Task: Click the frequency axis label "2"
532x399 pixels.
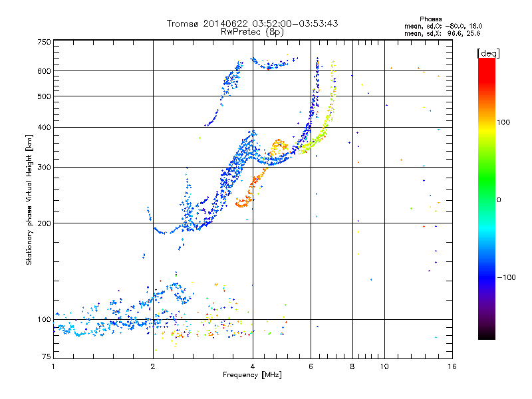Action: (x=153, y=366)
